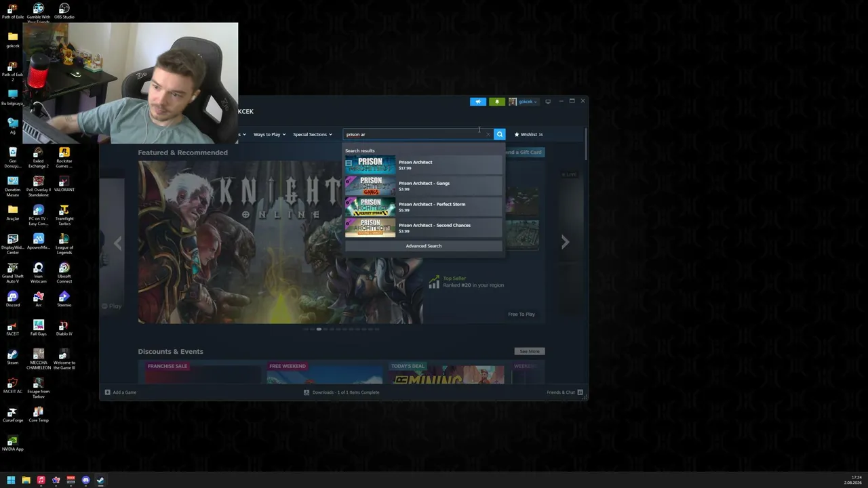Open the Windows Start menu

click(11, 481)
